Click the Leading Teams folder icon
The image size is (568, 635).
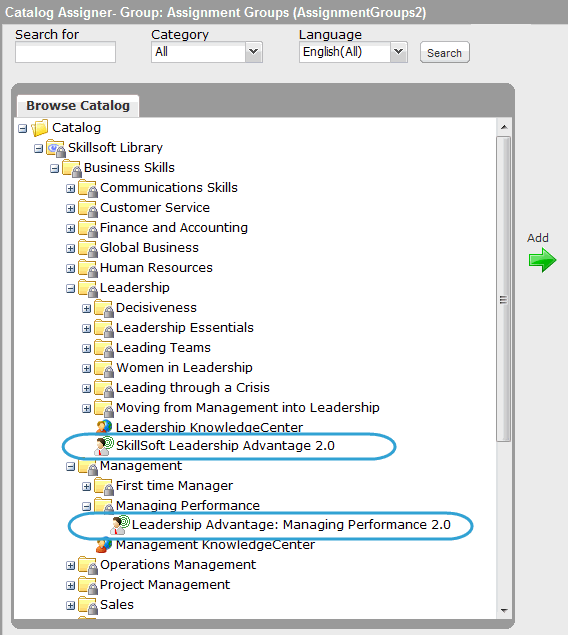coord(104,348)
